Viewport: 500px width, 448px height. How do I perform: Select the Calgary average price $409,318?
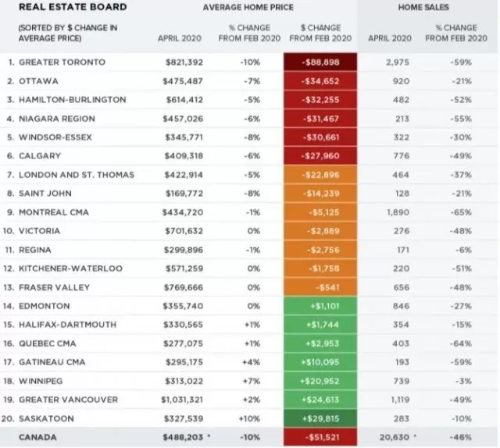184,156
